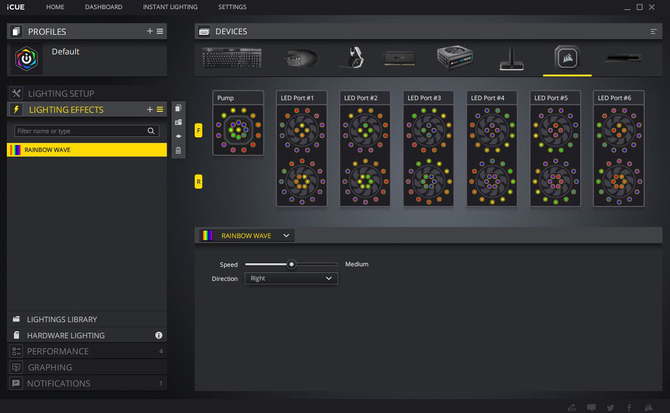This screenshot has width=670, height=413.
Task: Click the Default profile logo icon
Action: [x=26, y=59]
